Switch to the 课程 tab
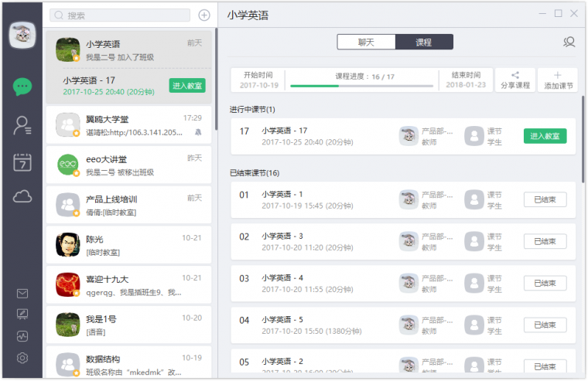 pyautogui.click(x=424, y=42)
